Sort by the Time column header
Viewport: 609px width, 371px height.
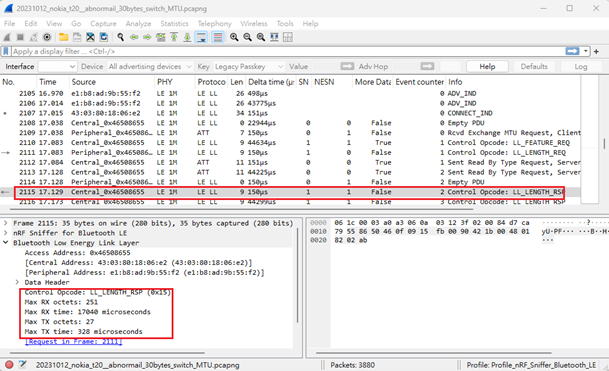point(52,82)
